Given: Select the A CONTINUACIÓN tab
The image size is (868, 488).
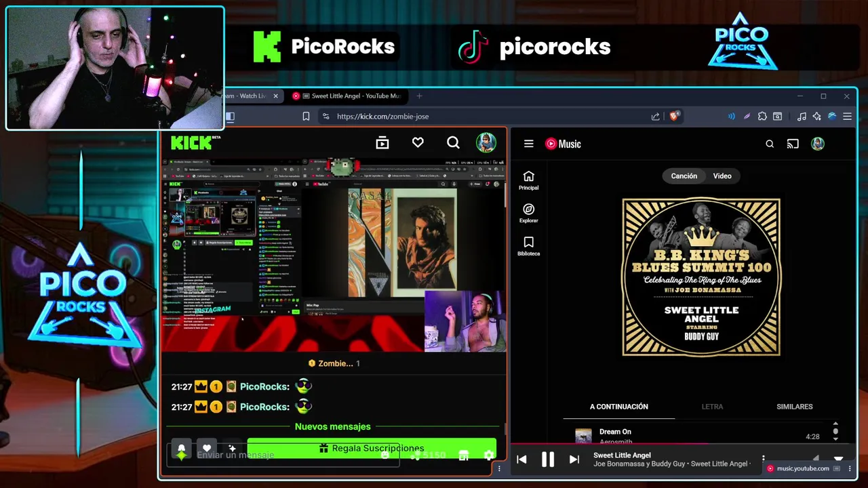Looking at the screenshot, I should [x=618, y=407].
